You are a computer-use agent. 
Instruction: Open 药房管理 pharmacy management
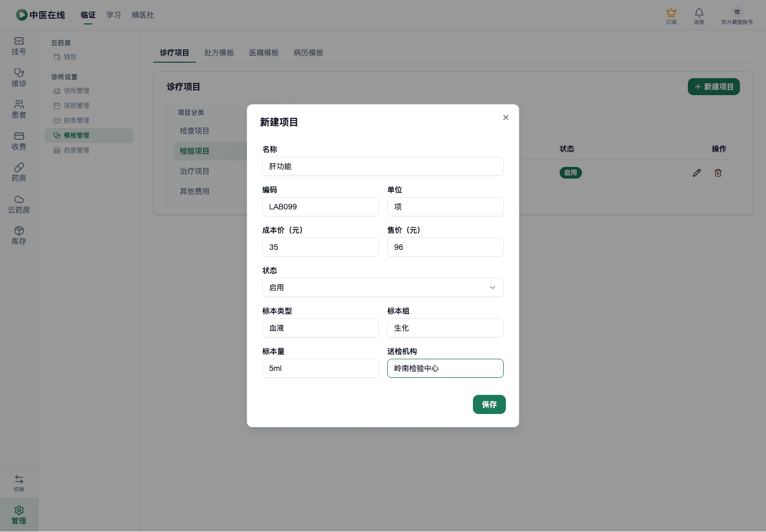click(x=88, y=150)
